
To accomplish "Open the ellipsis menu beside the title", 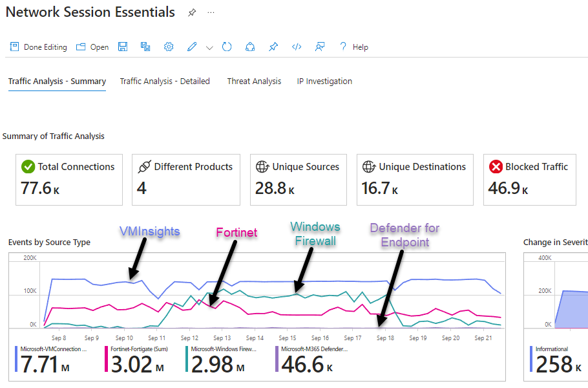I will click(x=211, y=13).
